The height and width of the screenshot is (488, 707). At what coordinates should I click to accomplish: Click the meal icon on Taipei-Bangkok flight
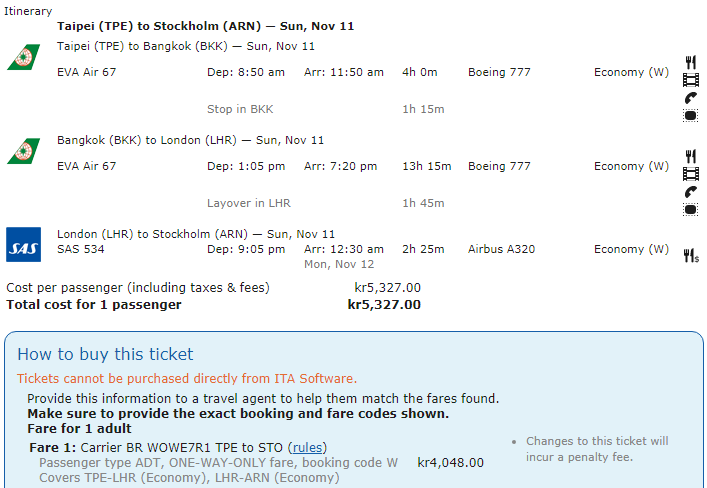690,62
